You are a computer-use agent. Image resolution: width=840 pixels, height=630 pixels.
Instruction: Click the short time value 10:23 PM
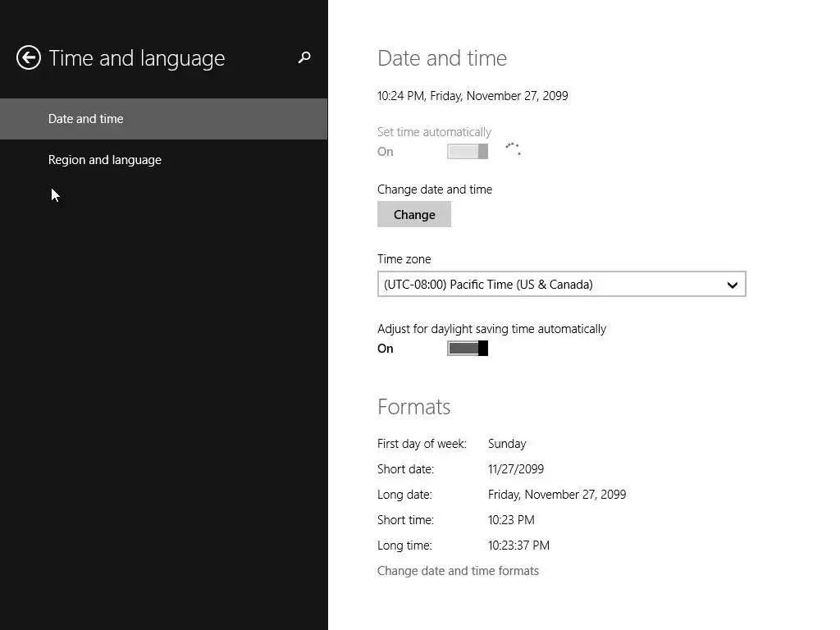click(511, 520)
